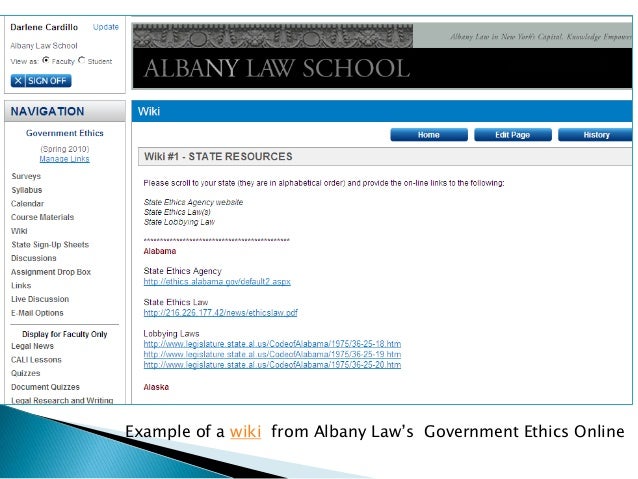Open E-Mail Options in navigation
The height and width of the screenshot is (479, 638).
[x=37, y=313]
